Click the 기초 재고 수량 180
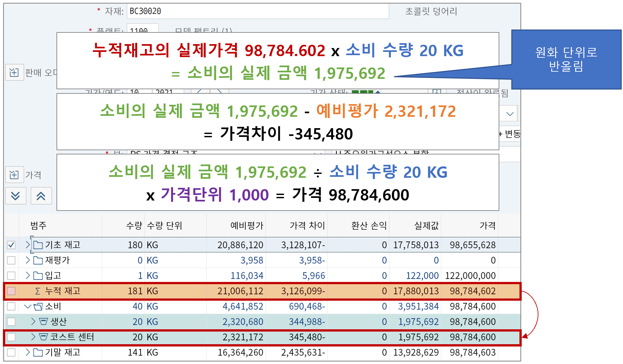Screen dimensions: 623x364 click(135, 245)
